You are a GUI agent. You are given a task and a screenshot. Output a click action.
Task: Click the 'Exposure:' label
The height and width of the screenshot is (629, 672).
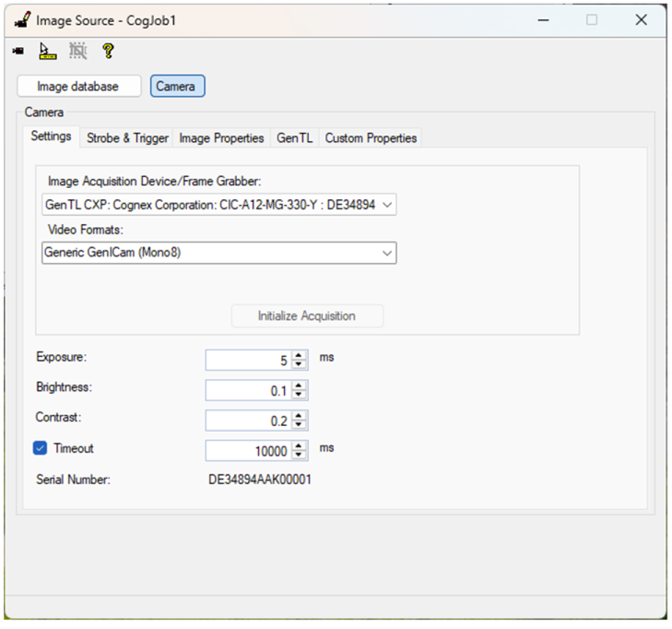click(x=61, y=357)
